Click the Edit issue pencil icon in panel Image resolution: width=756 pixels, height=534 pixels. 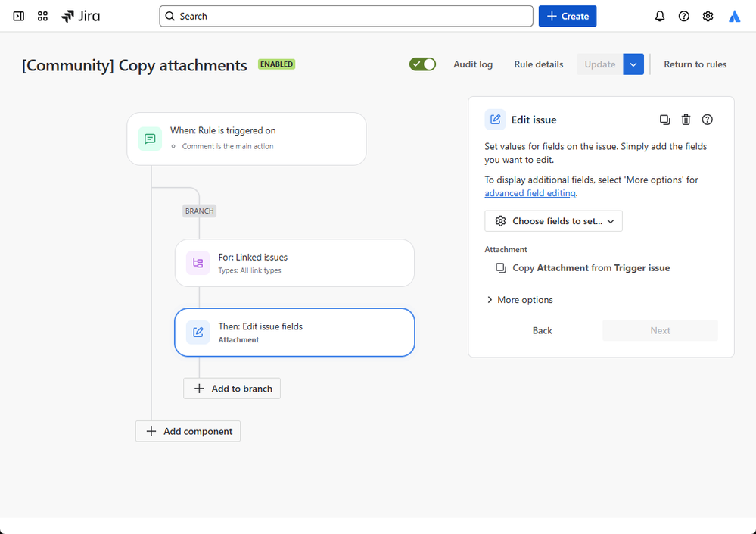pos(495,120)
